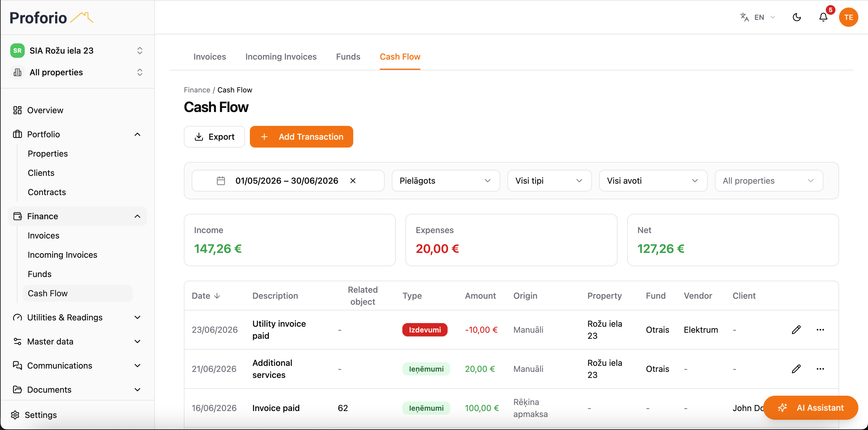868x430 pixels.
Task: Open TE user avatar menu
Action: 848,17
